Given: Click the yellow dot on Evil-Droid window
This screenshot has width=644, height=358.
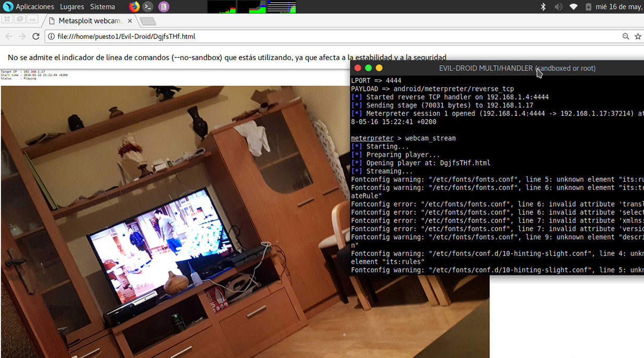Looking at the screenshot, I should pyautogui.click(x=379, y=68).
